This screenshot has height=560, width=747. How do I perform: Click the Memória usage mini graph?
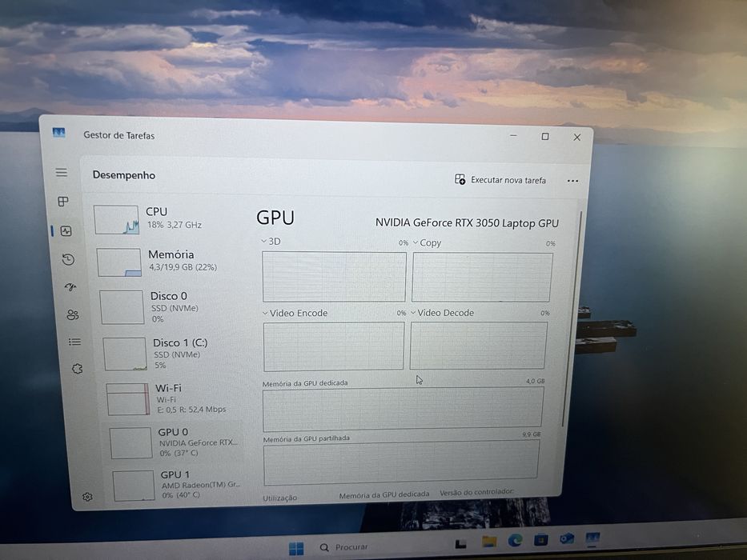(119, 262)
